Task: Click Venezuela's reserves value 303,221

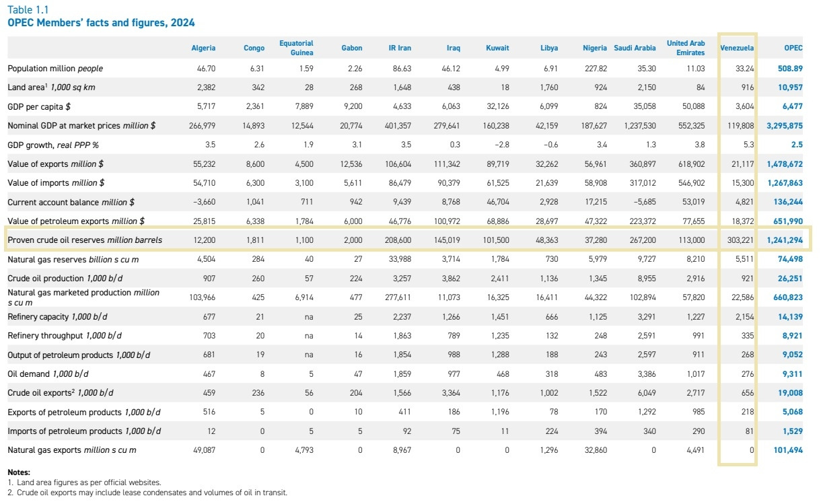Action: click(x=741, y=240)
